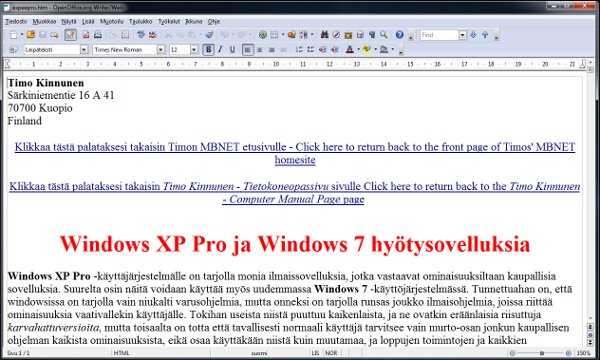Open the Leipäteksti paragraph style dropdown
600x360 pixels.
(x=84, y=50)
